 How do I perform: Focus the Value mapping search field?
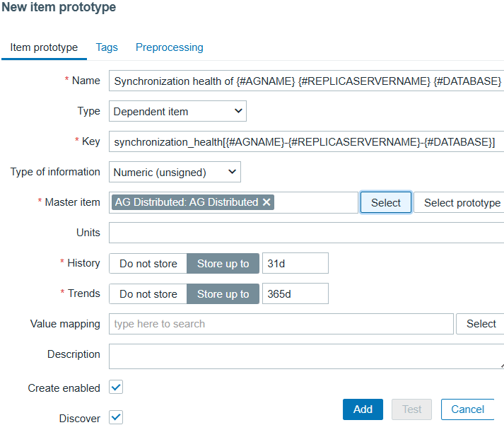pos(281,324)
